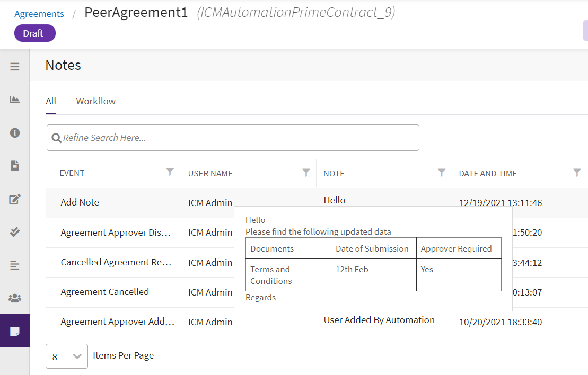Image resolution: width=588 pixels, height=375 pixels.
Task: Open the area chart sidebar icon
Action: pos(15,100)
